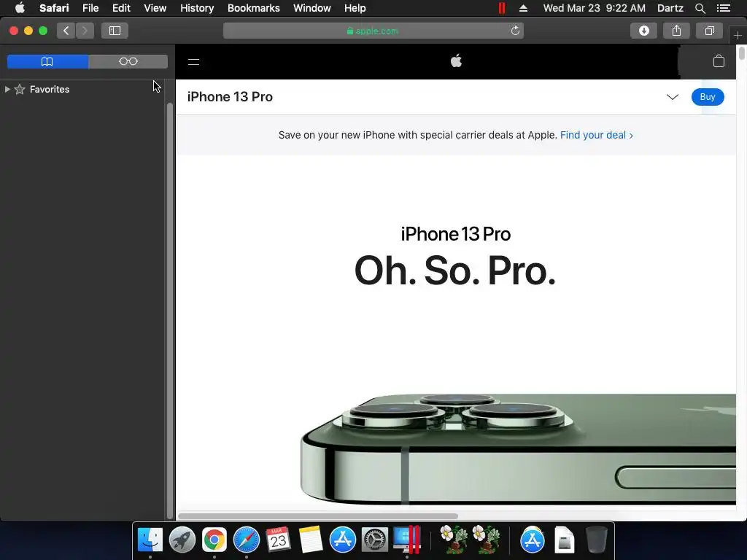Viewport: 747px width, 560px height.
Task: Open Launchpad rocket in Dock
Action: click(182, 540)
